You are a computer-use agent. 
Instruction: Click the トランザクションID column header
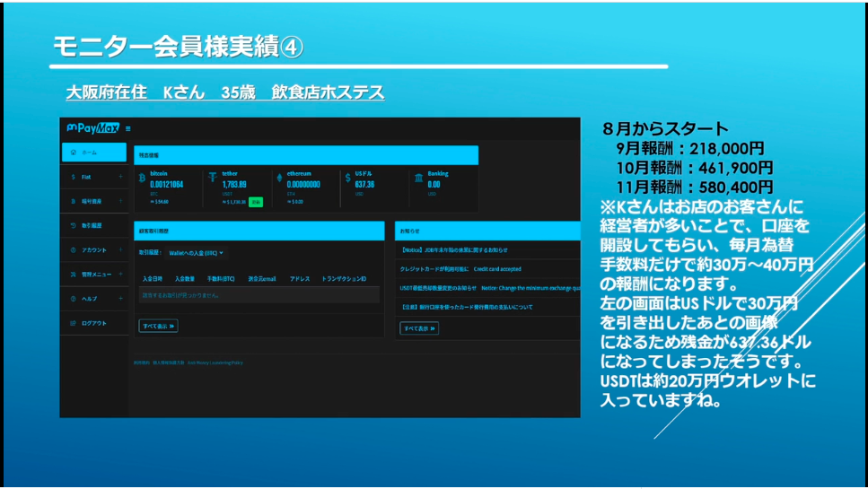(344, 279)
